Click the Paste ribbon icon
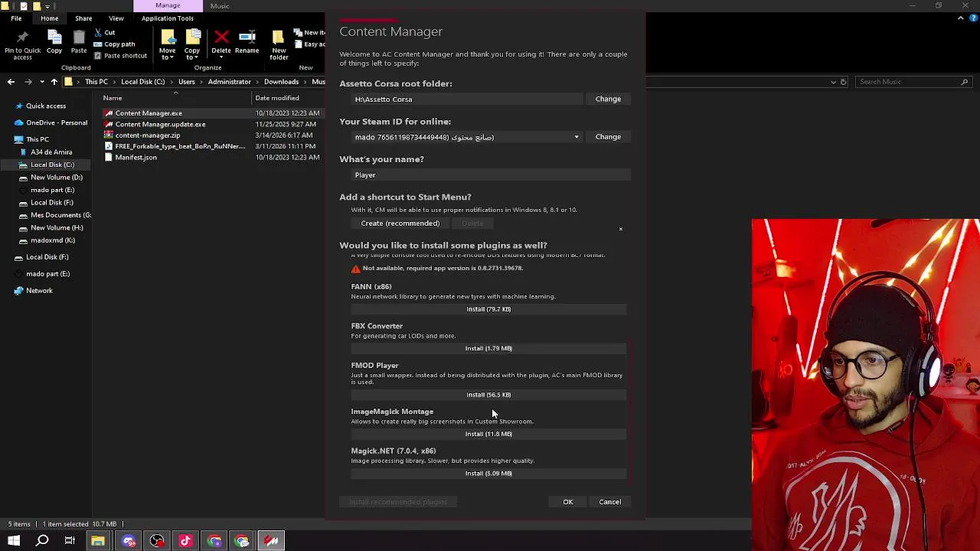The height and width of the screenshot is (551, 980). click(79, 37)
